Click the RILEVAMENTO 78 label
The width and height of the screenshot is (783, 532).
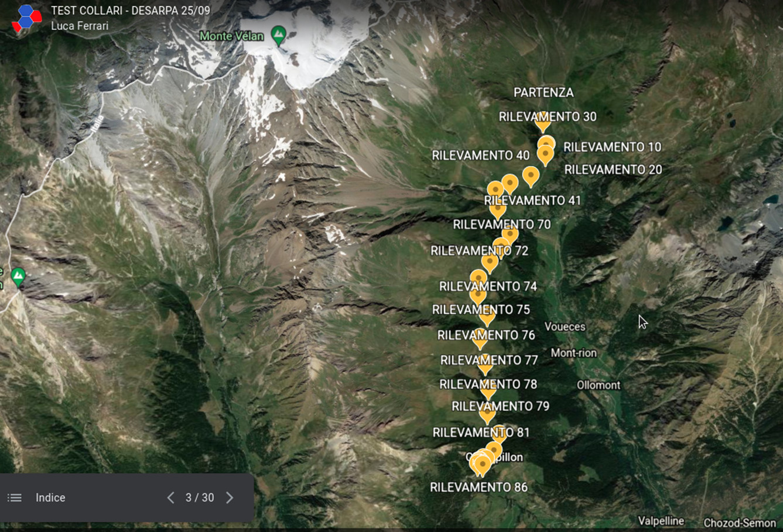click(x=488, y=385)
